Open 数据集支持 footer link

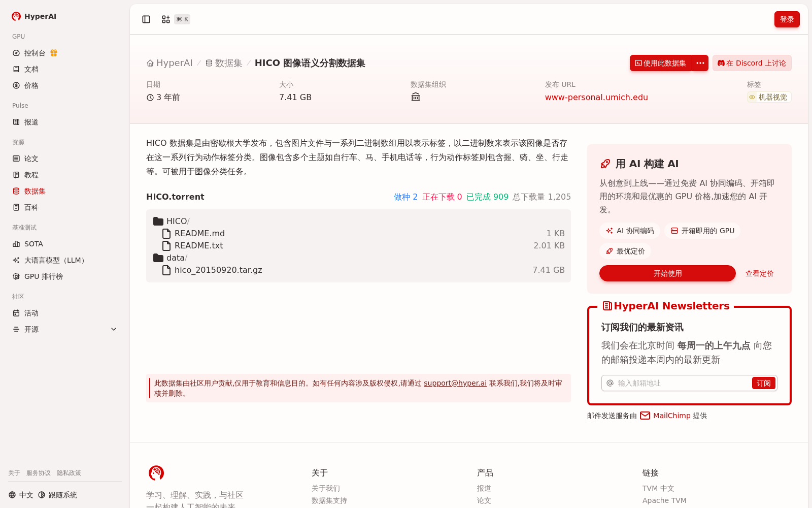coord(329,500)
